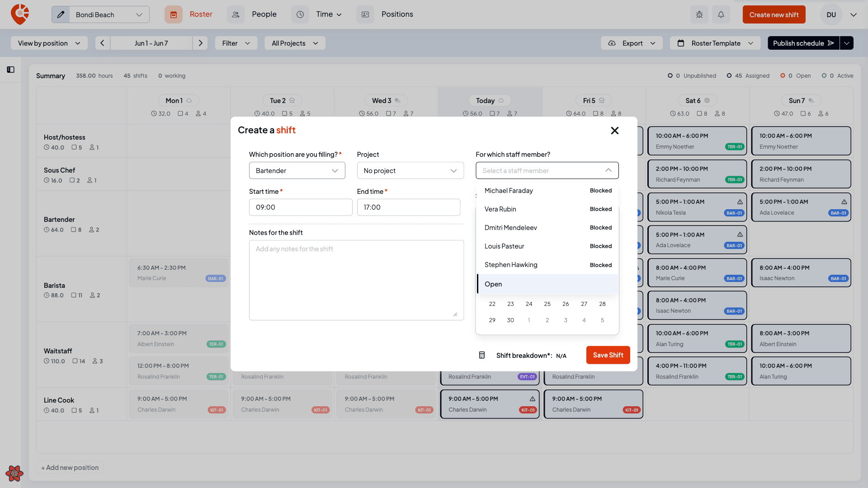
Task: Open Alan Turing's Saturday 10:00 AM shift
Action: 697,338
